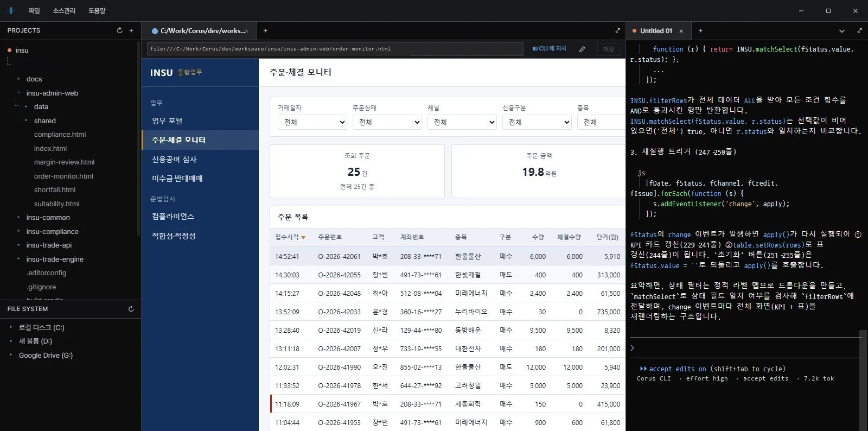Image resolution: width=868 pixels, height=431 pixels.
Task: Expand the Google Drive (G:) entry
Action: pos(11,355)
